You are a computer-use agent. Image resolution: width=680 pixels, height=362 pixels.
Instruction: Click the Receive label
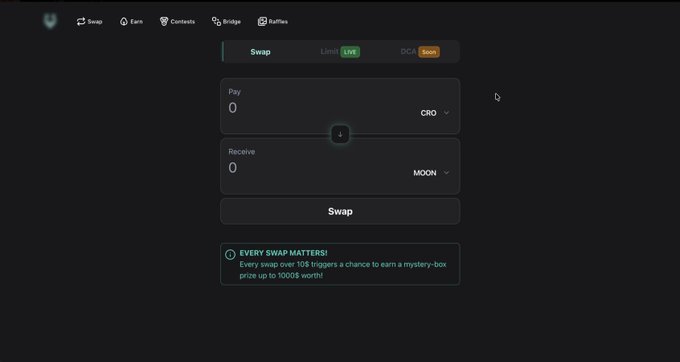pos(242,152)
